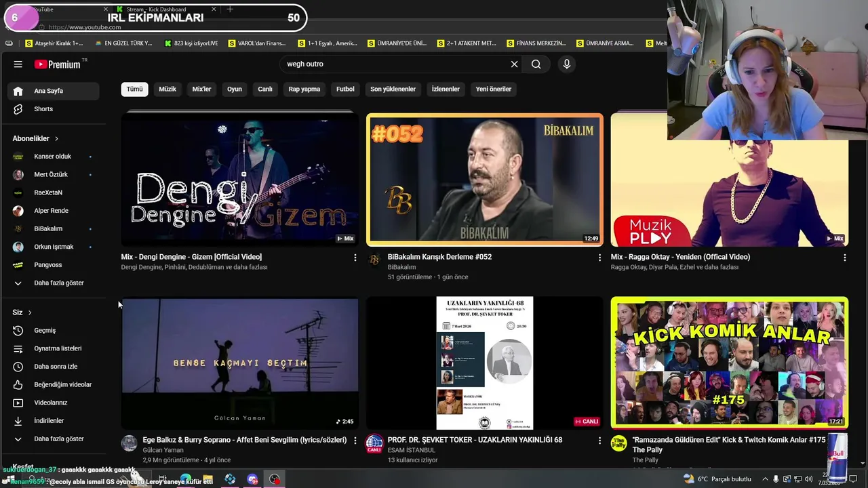This screenshot has width=868, height=488.
Task: Click Gülcan Yaman channel avatar
Action: coord(129,443)
